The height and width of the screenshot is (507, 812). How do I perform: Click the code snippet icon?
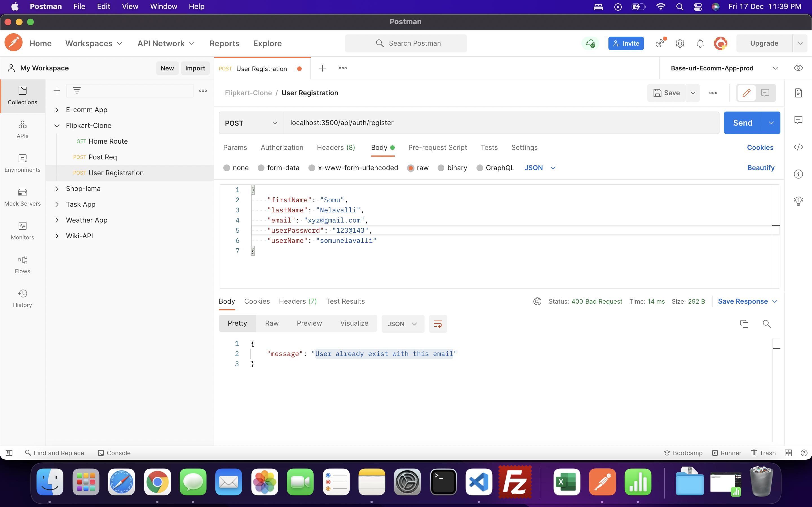point(798,147)
